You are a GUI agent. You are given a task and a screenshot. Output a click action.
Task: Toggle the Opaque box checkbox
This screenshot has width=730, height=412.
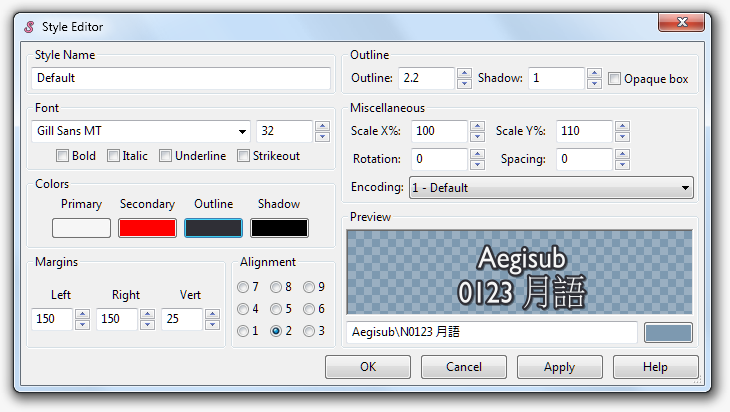[614, 79]
